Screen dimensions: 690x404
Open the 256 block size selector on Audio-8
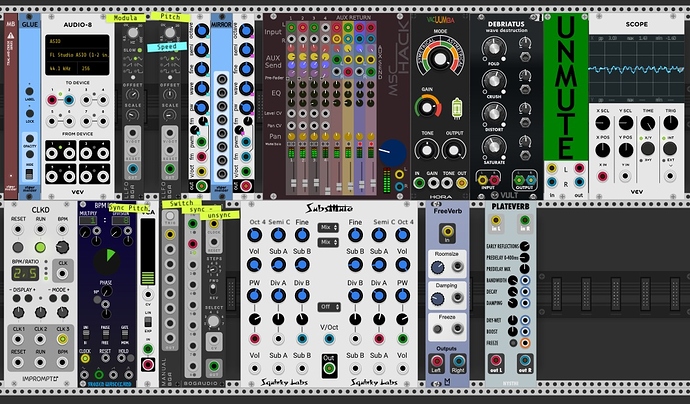click(93, 69)
